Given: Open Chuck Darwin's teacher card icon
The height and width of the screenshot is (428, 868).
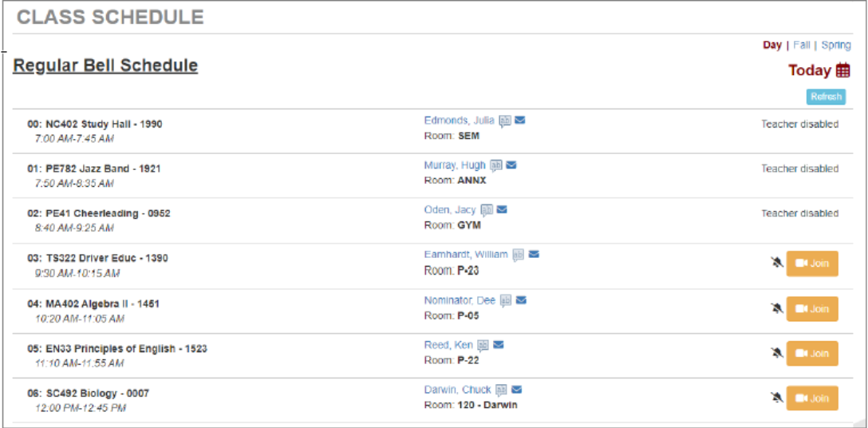Looking at the screenshot, I should tap(501, 390).
